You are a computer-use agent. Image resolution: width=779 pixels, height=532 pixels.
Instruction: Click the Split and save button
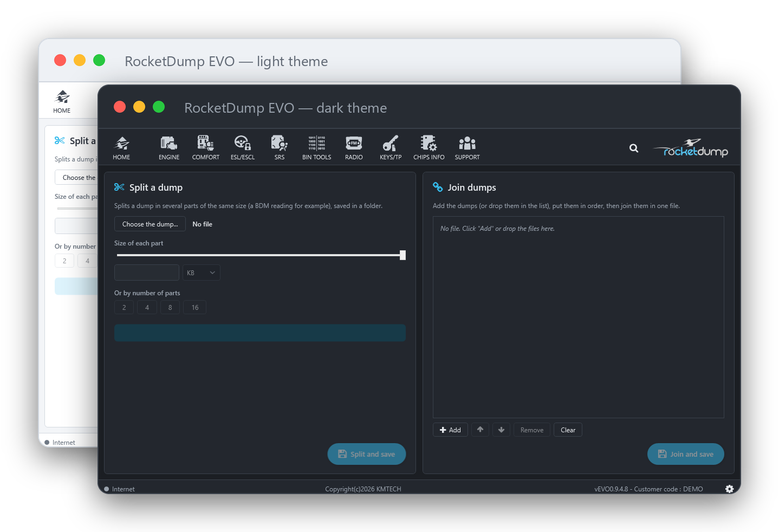(367, 454)
